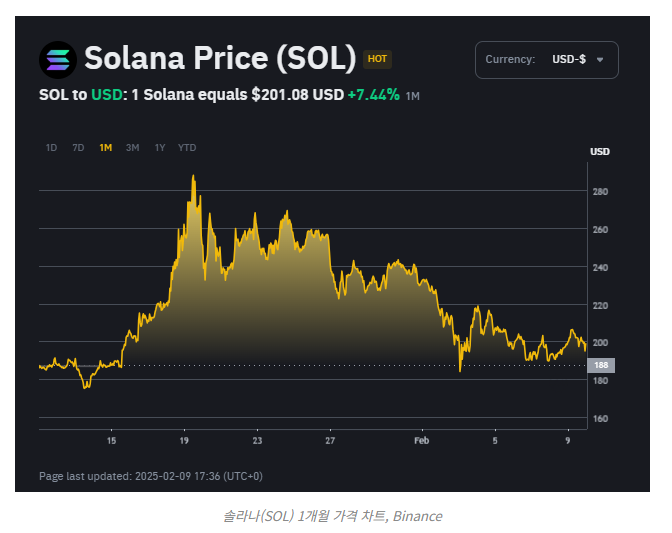672x533 pixels.
Task: Click the 280 price axis label
Action: click(x=600, y=191)
